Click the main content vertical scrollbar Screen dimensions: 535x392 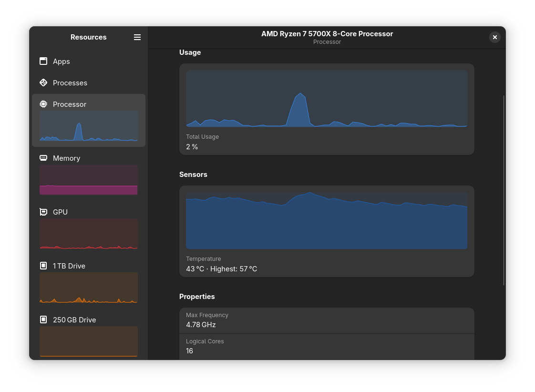tap(504, 191)
